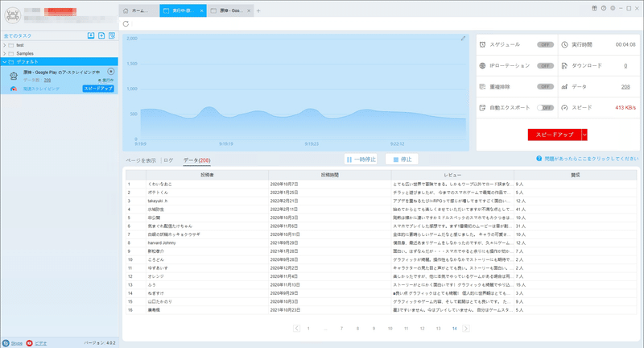Click the file icon beside ダウンロード
644x348 pixels.
tap(565, 66)
